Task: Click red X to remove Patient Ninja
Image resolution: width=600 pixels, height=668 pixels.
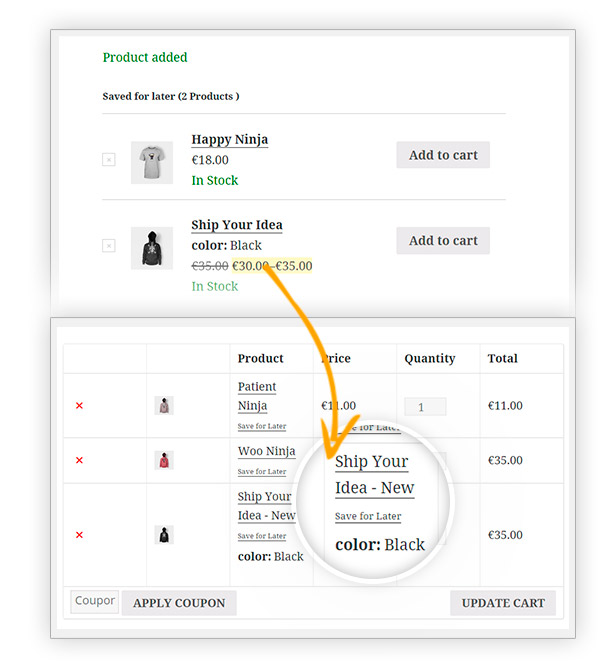Action: coord(79,406)
